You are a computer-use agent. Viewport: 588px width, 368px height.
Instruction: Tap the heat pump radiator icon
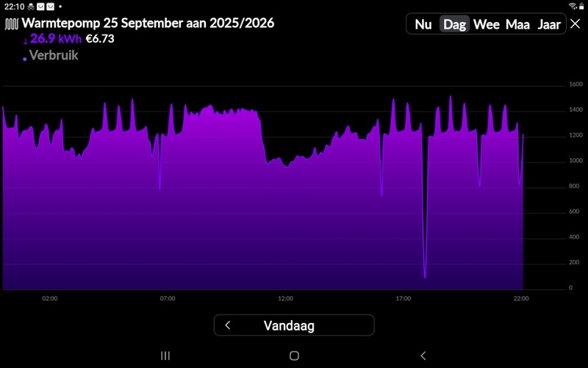11,24
